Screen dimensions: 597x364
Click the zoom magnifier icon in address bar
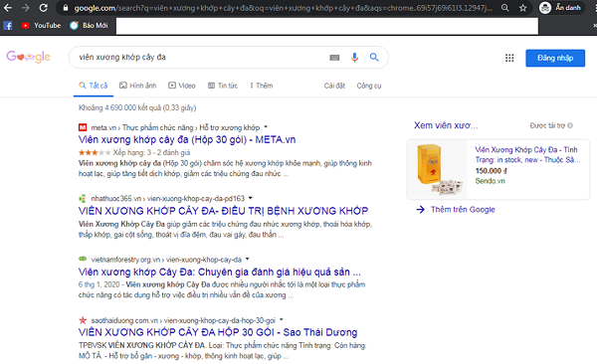(504, 8)
